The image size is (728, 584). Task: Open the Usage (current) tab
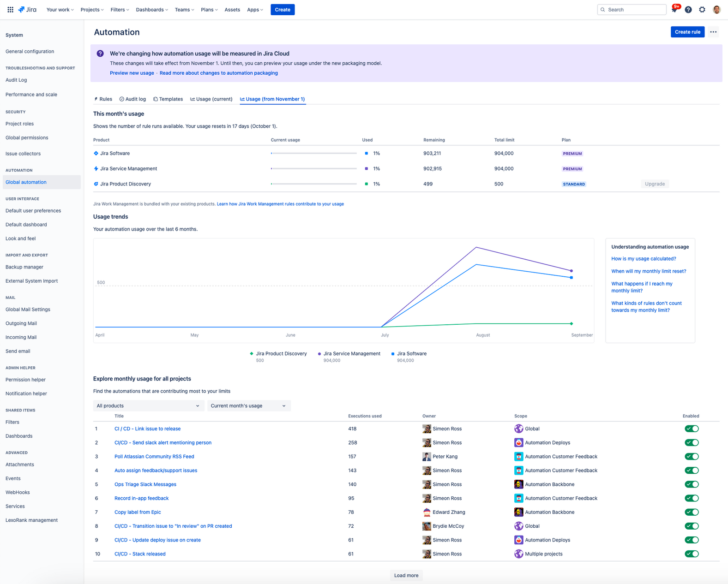coord(211,99)
